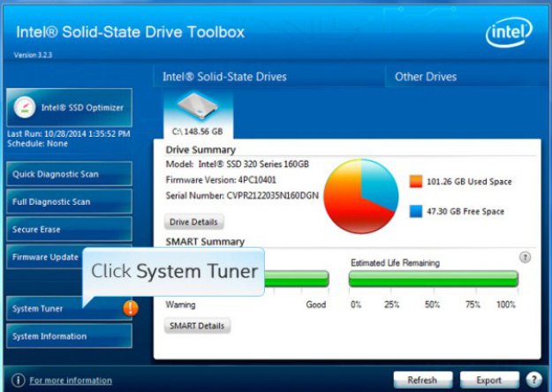Viewport: 552px width, 392px height.
Task: Follow the For more information link
Action: point(71,381)
